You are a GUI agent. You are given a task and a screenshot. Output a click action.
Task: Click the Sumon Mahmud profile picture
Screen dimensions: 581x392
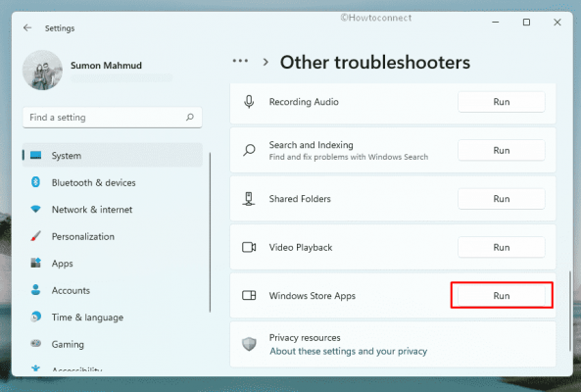tap(42, 70)
